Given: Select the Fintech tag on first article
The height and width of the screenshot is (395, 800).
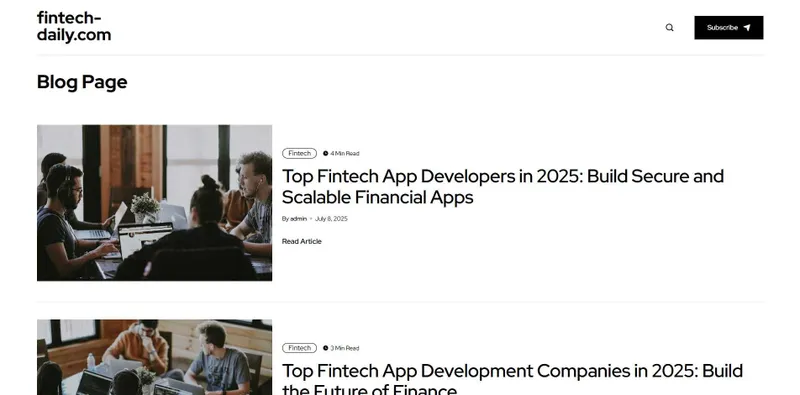Looking at the screenshot, I should pyautogui.click(x=299, y=153).
